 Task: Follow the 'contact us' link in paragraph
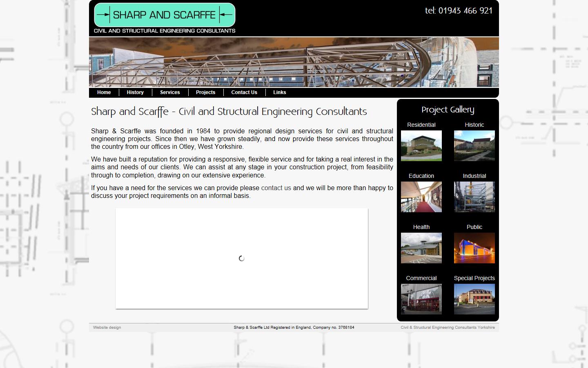[x=276, y=188]
